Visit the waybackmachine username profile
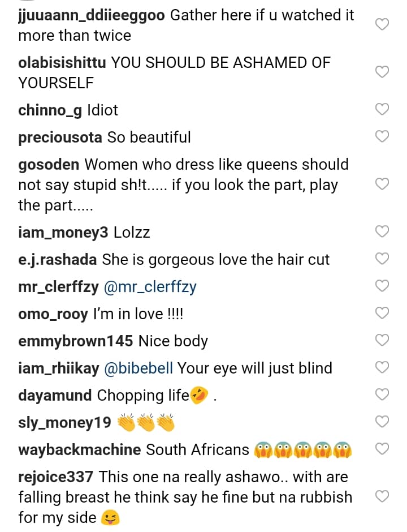 79,450
